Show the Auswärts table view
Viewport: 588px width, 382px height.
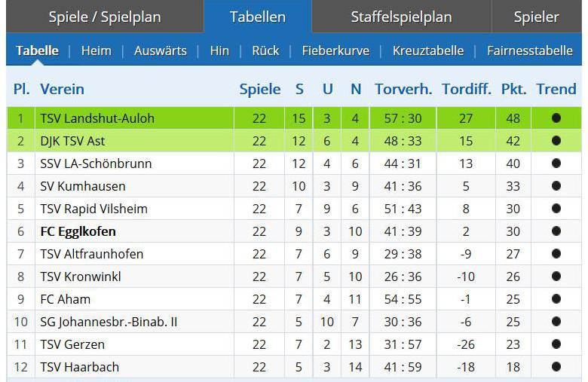(x=161, y=51)
